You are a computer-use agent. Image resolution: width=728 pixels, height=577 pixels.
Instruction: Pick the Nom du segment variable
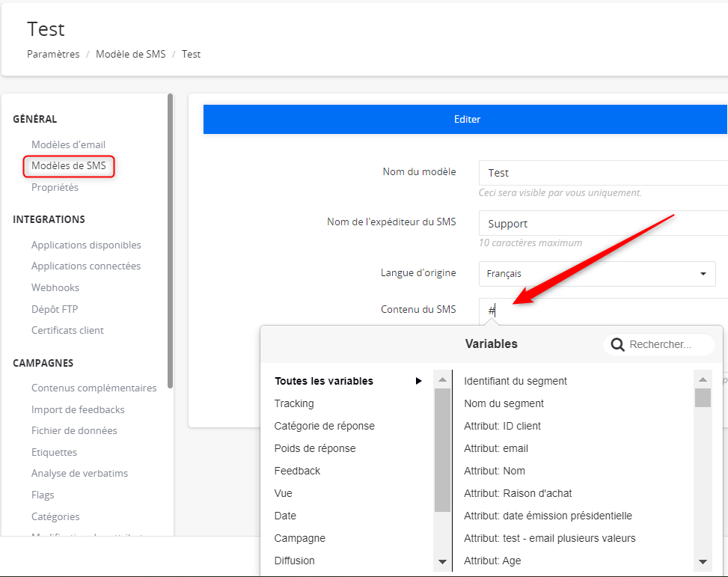pos(504,403)
